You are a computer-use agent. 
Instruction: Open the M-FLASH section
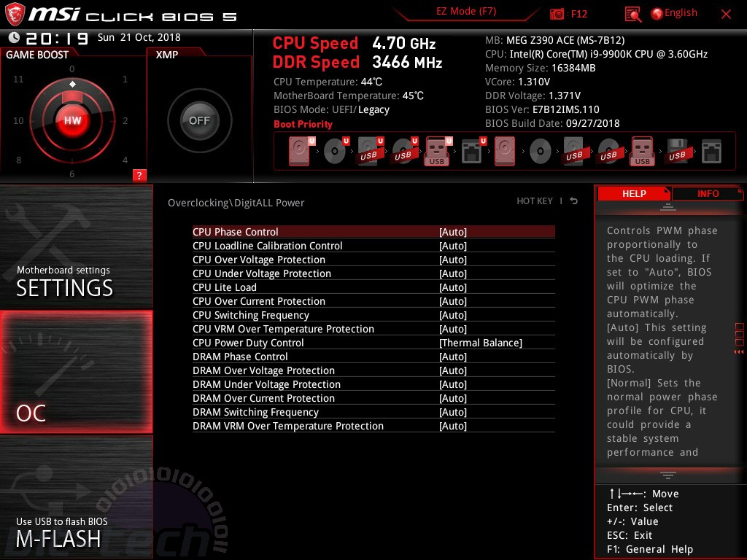(76, 497)
